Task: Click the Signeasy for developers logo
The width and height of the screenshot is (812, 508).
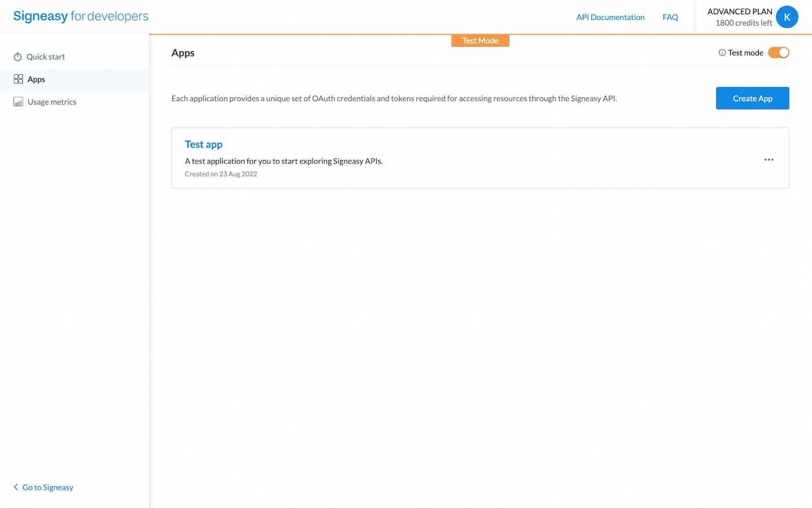Action: coord(80,16)
